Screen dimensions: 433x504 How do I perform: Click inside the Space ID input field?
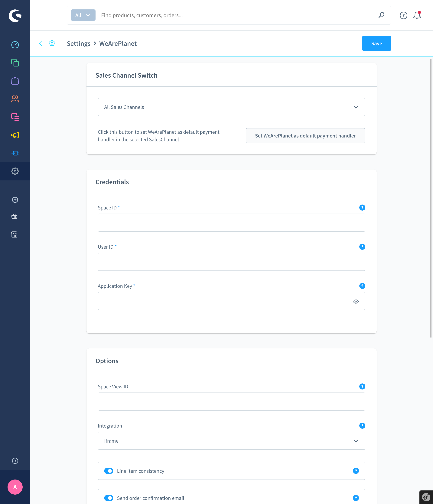coord(231,222)
